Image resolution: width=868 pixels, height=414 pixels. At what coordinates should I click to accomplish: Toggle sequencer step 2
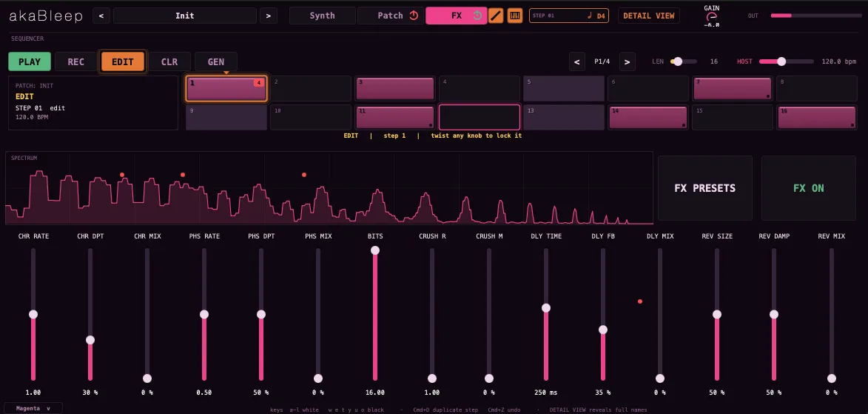311,89
